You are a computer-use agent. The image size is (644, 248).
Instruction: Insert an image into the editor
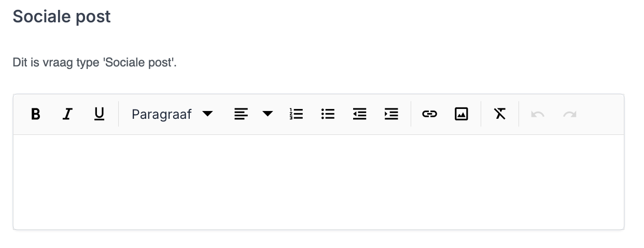pos(461,114)
